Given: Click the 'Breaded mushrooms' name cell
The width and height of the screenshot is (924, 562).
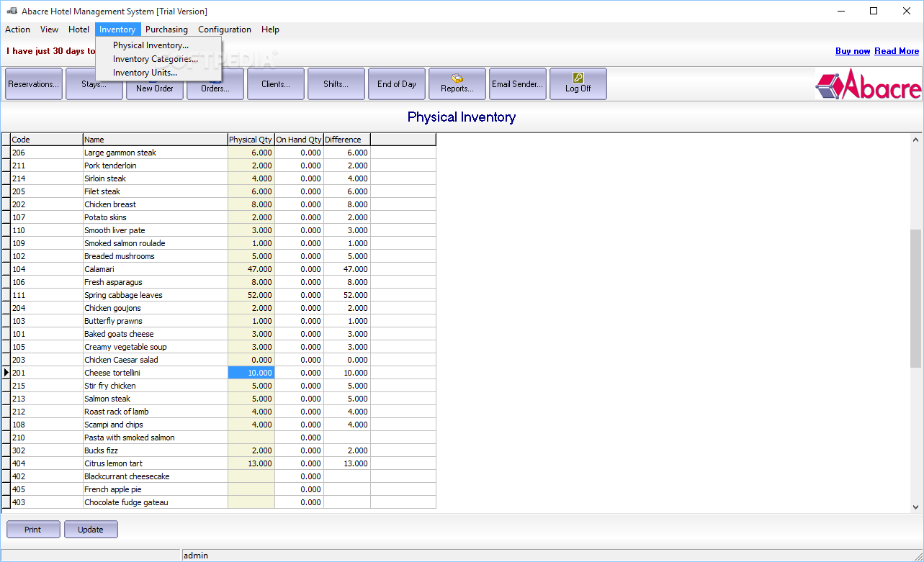Looking at the screenshot, I should pyautogui.click(x=156, y=256).
